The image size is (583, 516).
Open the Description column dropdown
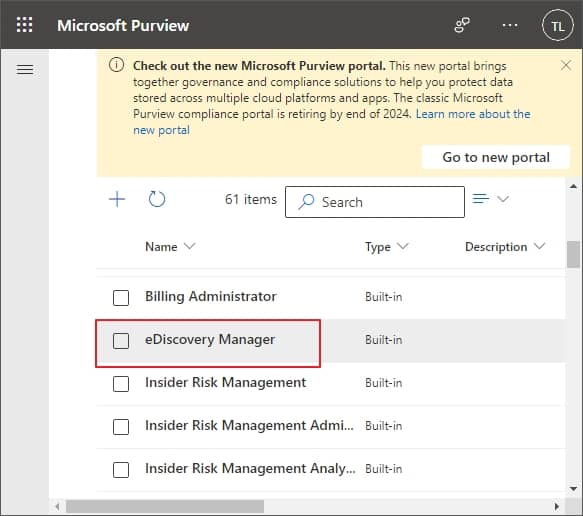point(505,247)
